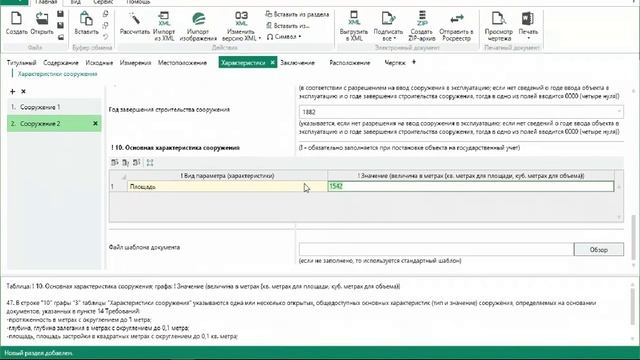Image resolution: width=640 pixels, height=360 pixels.
Task: Select Сооружение 2 in list
Action: [54, 123]
